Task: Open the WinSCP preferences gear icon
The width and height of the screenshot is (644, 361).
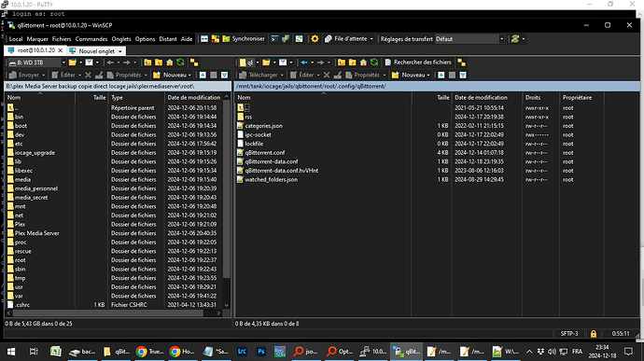Action: 315,38
